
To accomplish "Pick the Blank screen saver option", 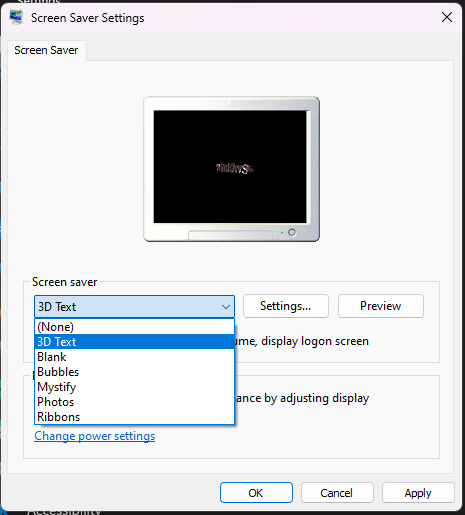I will [134, 357].
